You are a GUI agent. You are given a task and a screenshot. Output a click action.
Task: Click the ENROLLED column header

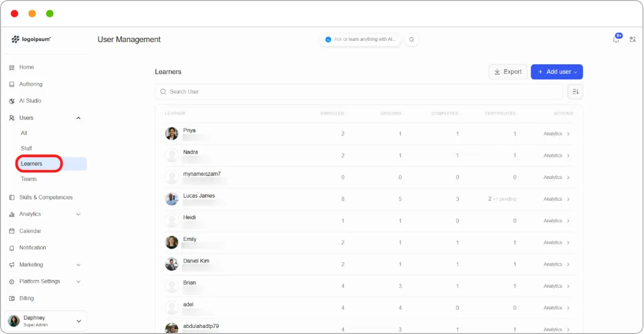tap(333, 114)
